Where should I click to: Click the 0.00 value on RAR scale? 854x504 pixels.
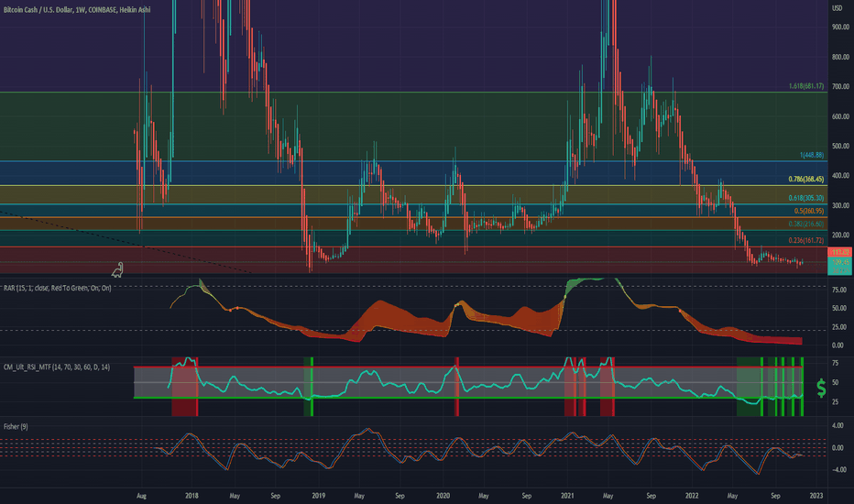[838, 345]
